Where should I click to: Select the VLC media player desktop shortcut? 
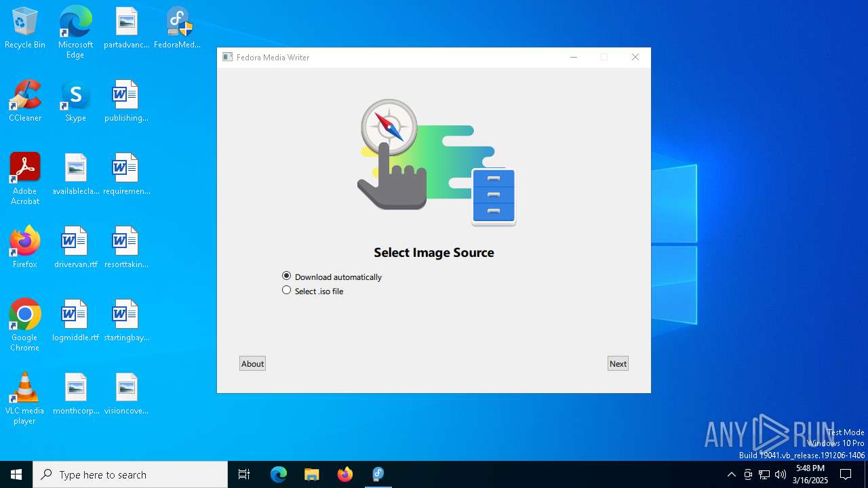[x=25, y=399]
